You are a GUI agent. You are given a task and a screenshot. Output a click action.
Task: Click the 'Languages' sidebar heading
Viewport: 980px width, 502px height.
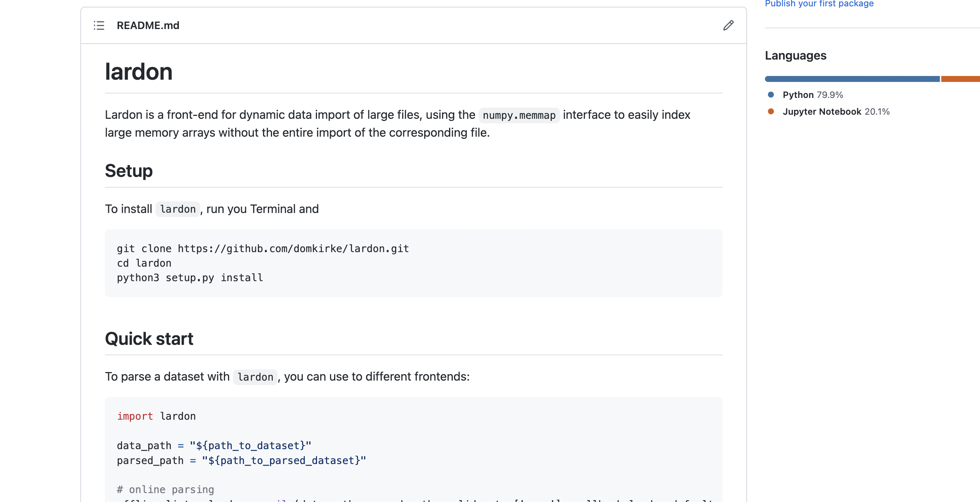[x=795, y=55]
